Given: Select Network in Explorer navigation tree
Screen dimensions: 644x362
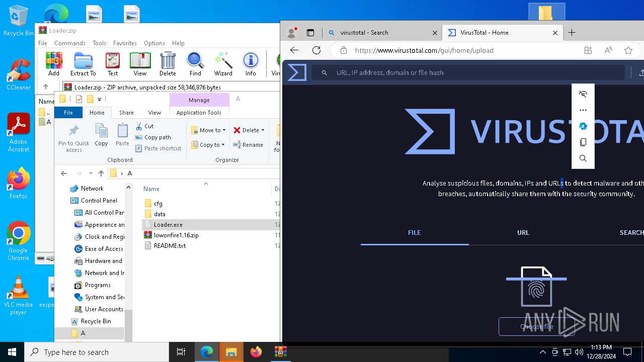Looking at the screenshot, I should [92, 189].
